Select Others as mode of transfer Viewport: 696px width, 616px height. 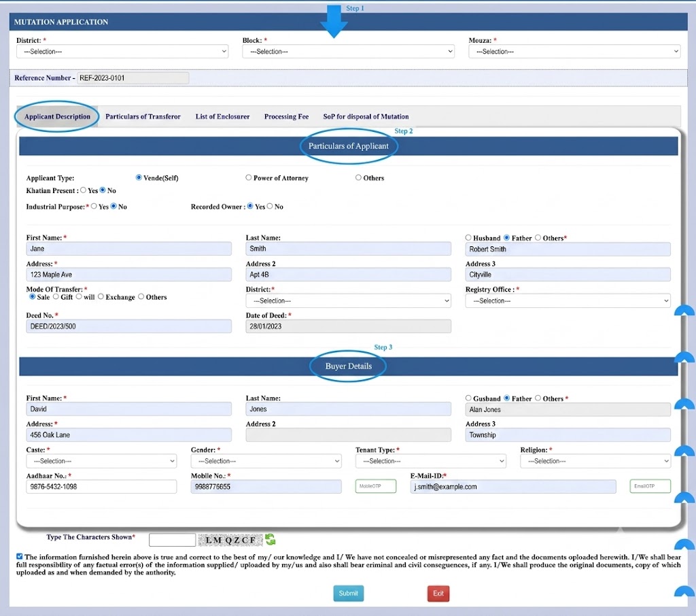click(141, 296)
